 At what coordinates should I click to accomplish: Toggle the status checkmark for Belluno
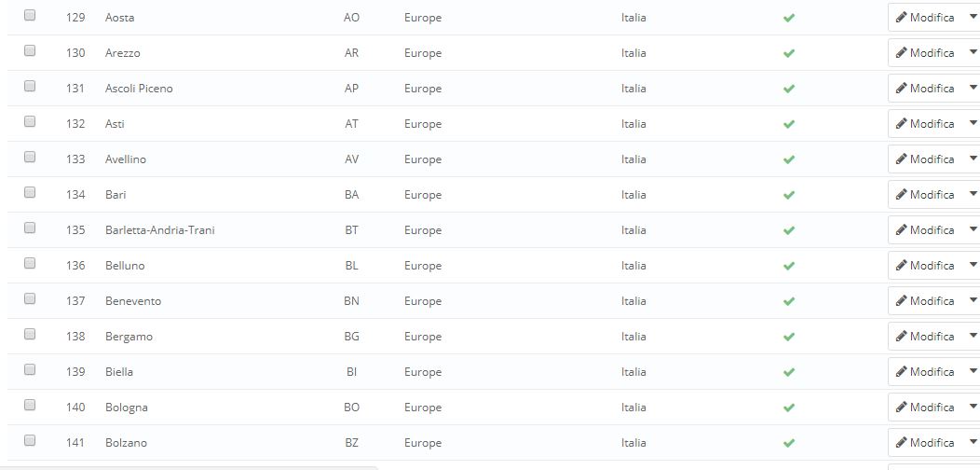[789, 266]
